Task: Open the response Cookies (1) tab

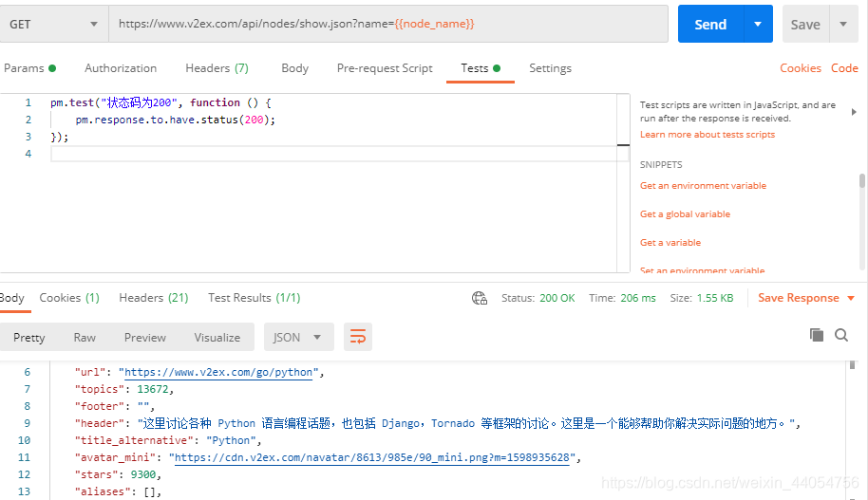Action: (69, 298)
